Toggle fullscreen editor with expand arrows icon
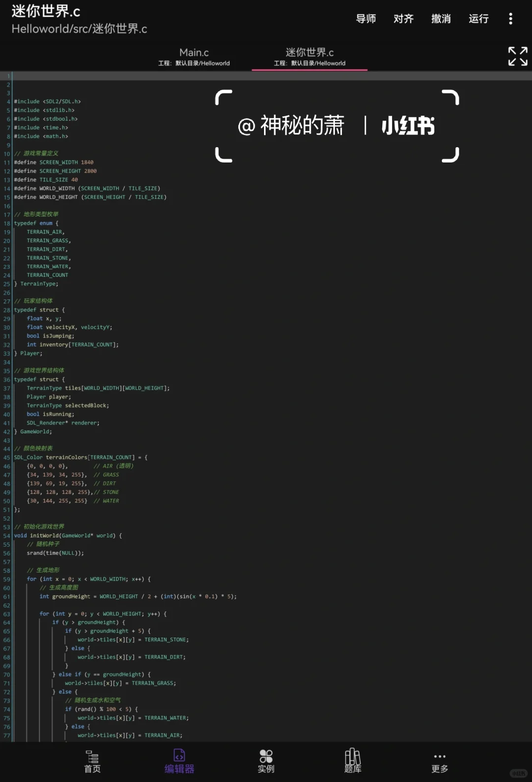The width and height of the screenshot is (532, 782). (518, 56)
